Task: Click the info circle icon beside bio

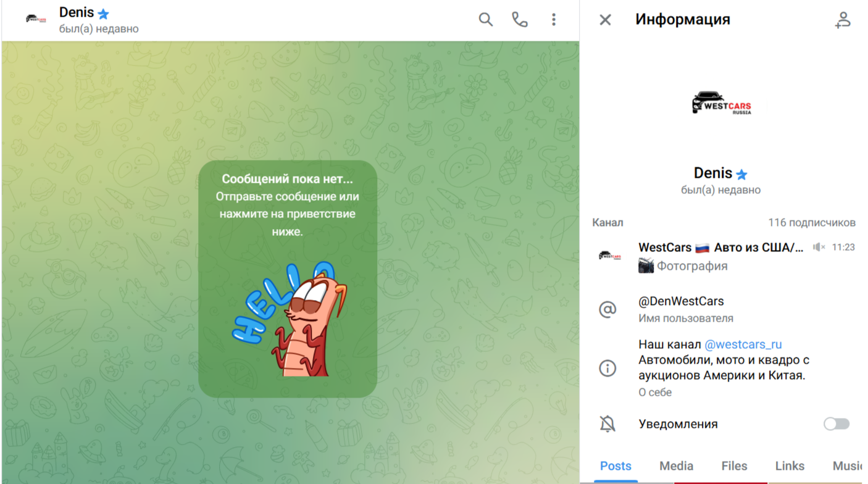Action: (607, 368)
